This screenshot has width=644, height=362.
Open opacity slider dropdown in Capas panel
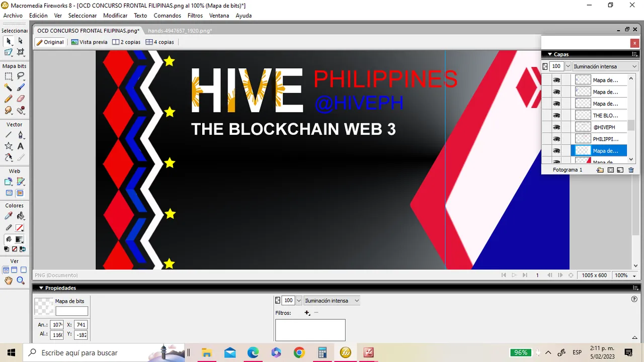click(568, 66)
